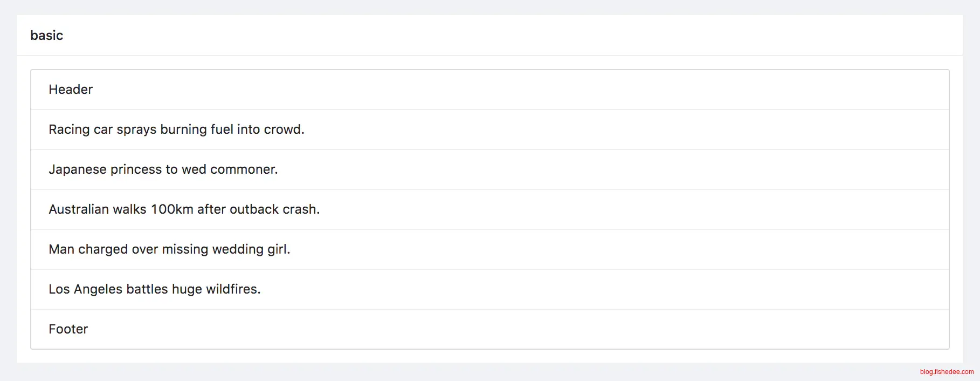The image size is (980, 381).
Task: Click the word "Japanese" in the second item
Action: click(78, 169)
